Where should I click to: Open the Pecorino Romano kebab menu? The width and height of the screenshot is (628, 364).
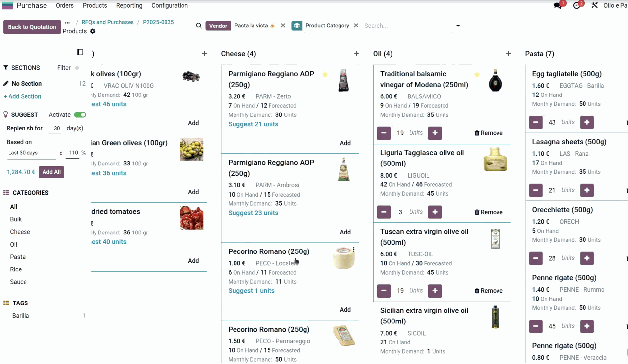(x=353, y=249)
